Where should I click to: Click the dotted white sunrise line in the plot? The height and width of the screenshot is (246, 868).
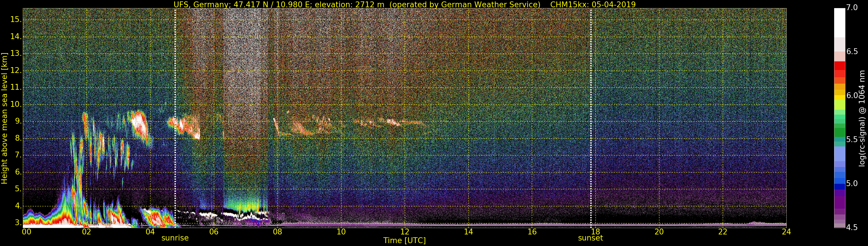[175, 118]
